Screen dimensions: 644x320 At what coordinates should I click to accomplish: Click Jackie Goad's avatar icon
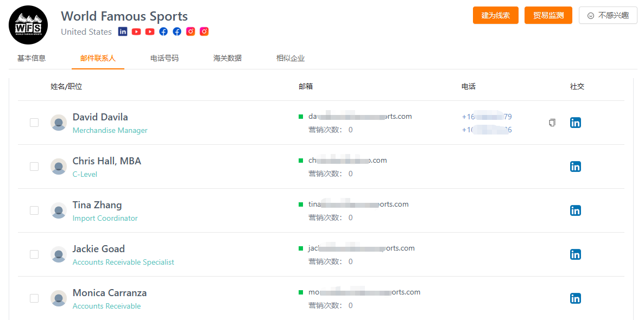pos(59,254)
